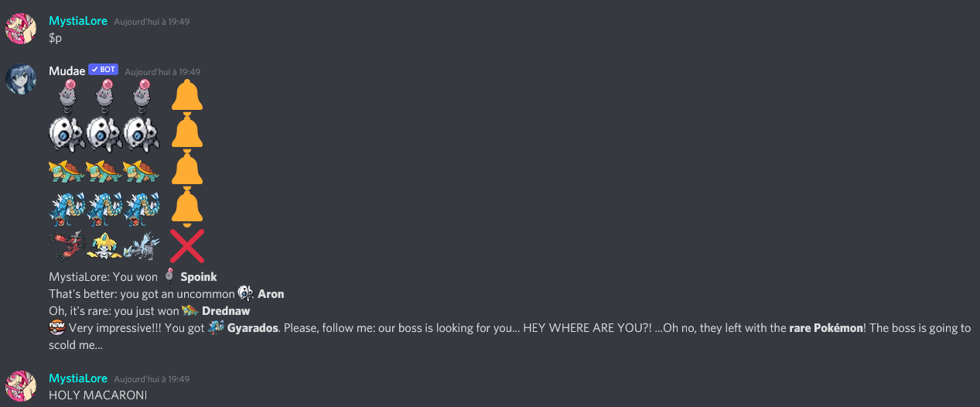Click the red X cross emoji
This screenshot has height=407, width=980.
[186, 246]
